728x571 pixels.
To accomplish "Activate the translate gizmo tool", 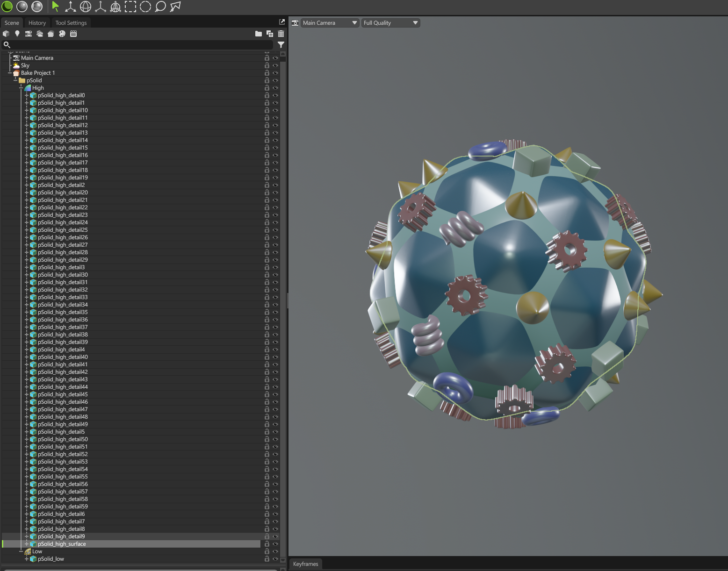I will point(71,7).
